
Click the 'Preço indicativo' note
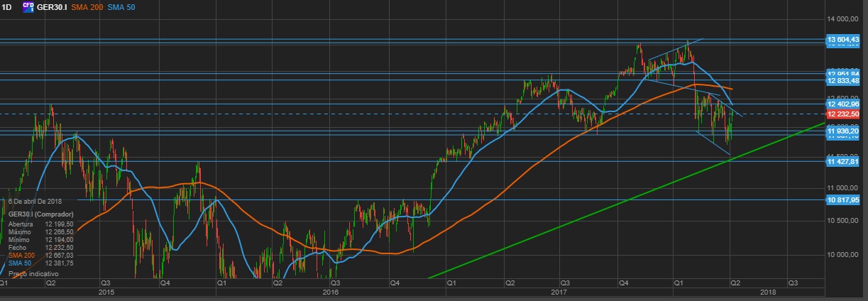(33, 273)
